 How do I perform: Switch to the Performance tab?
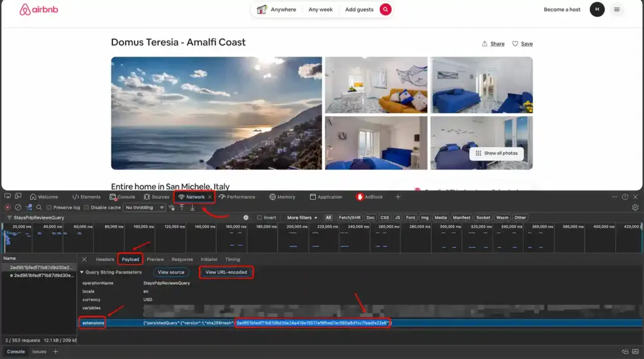(x=237, y=197)
